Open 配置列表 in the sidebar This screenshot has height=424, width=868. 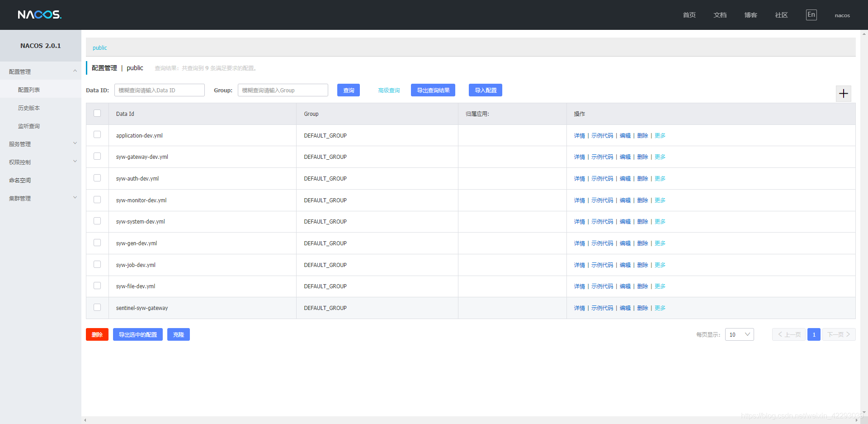click(x=29, y=90)
